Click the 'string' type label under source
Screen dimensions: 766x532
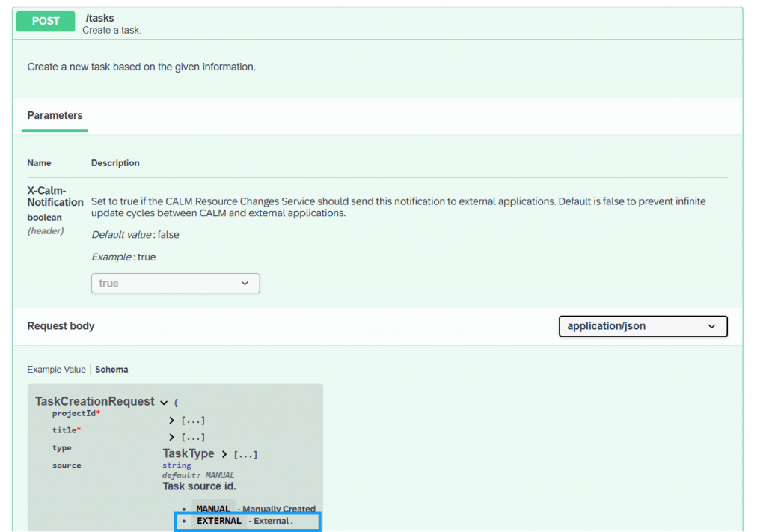(x=177, y=465)
